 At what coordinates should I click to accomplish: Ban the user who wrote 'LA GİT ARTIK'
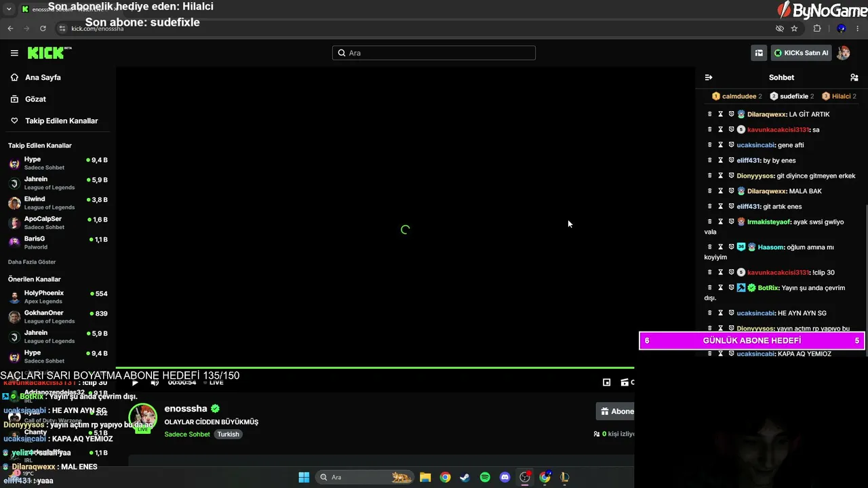pos(732,114)
